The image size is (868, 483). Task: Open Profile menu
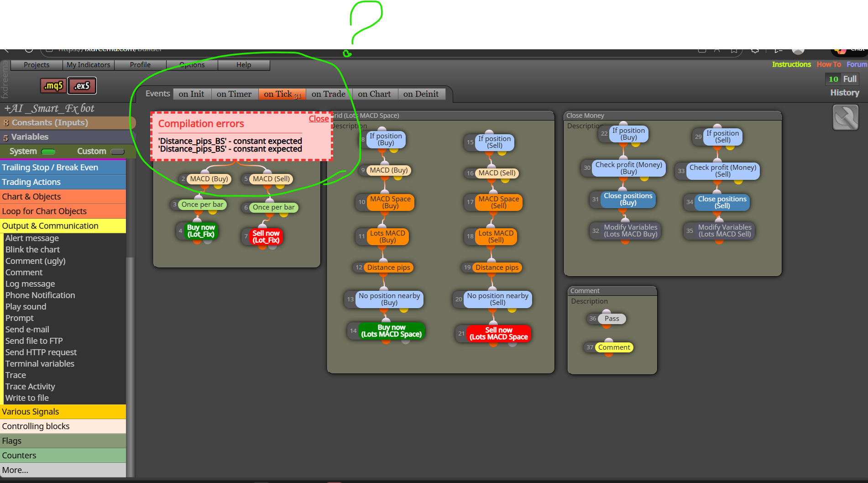tap(140, 65)
